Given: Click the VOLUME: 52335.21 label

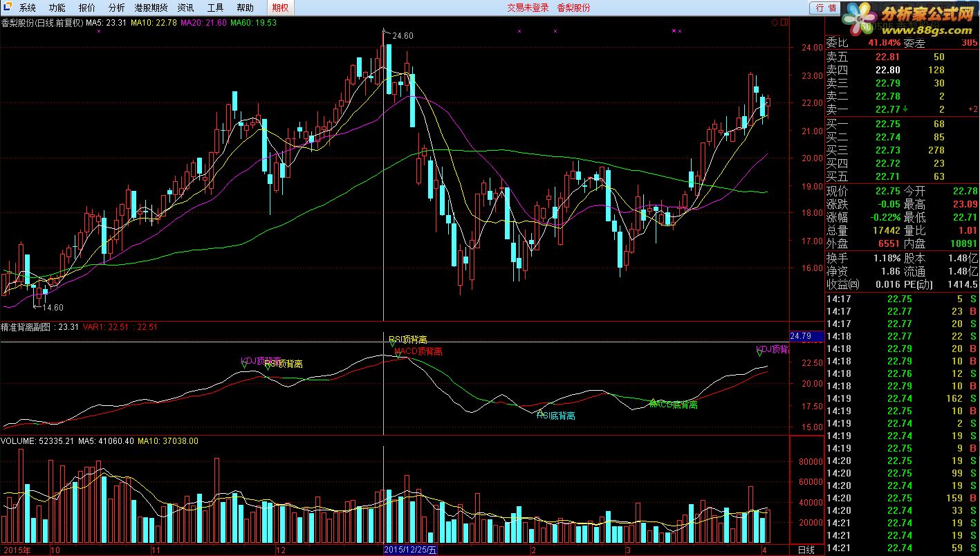Looking at the screenshot, I should pos(37,441).
